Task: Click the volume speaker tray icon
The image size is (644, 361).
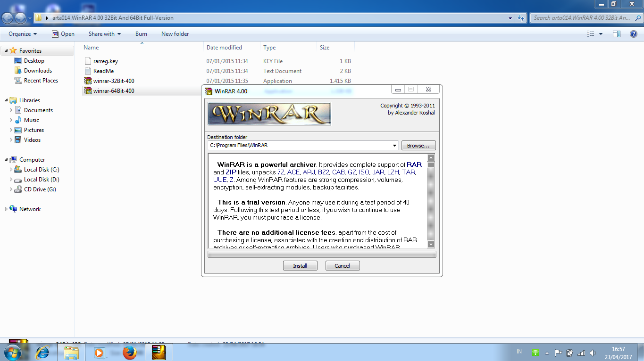Action: click(x=593, y=353)
